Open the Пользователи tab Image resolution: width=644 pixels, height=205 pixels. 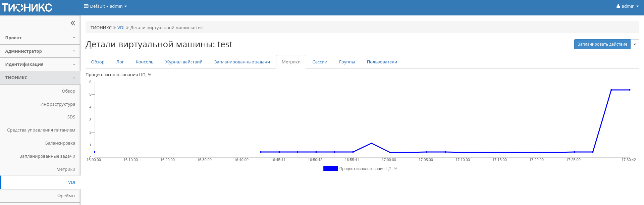coord(382,62)
